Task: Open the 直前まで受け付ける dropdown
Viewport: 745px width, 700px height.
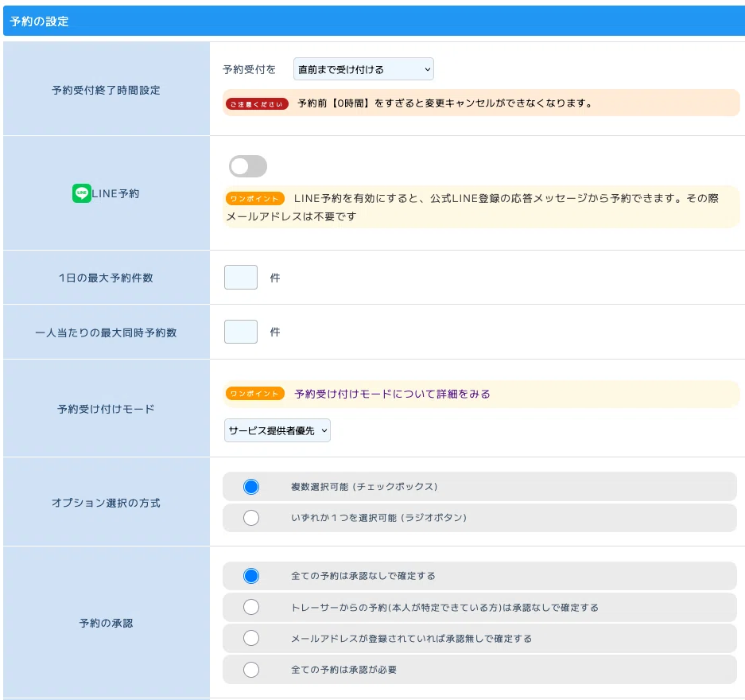Action: pyautogui.click(x=363, y=69)
